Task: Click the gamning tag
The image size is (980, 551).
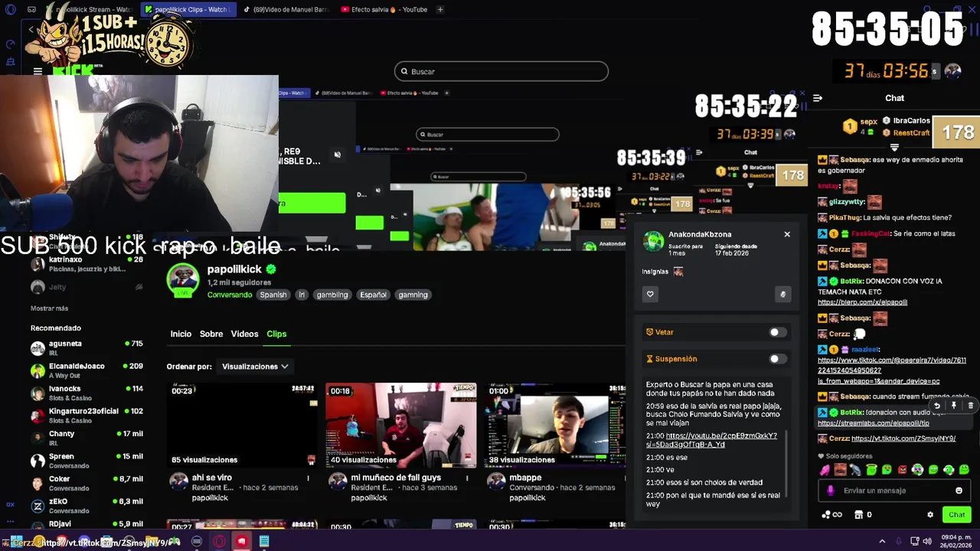Action: coord(413,295)
